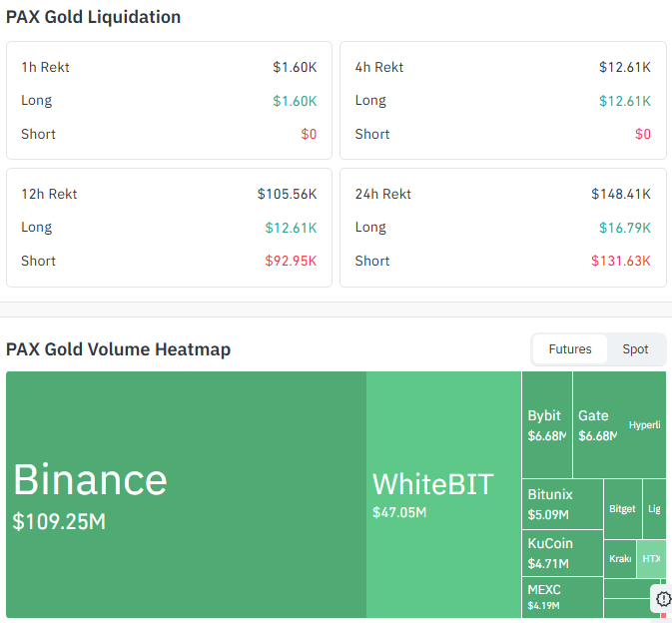Click the green Long value '$1.60K' in 1h card

[295, 101]
